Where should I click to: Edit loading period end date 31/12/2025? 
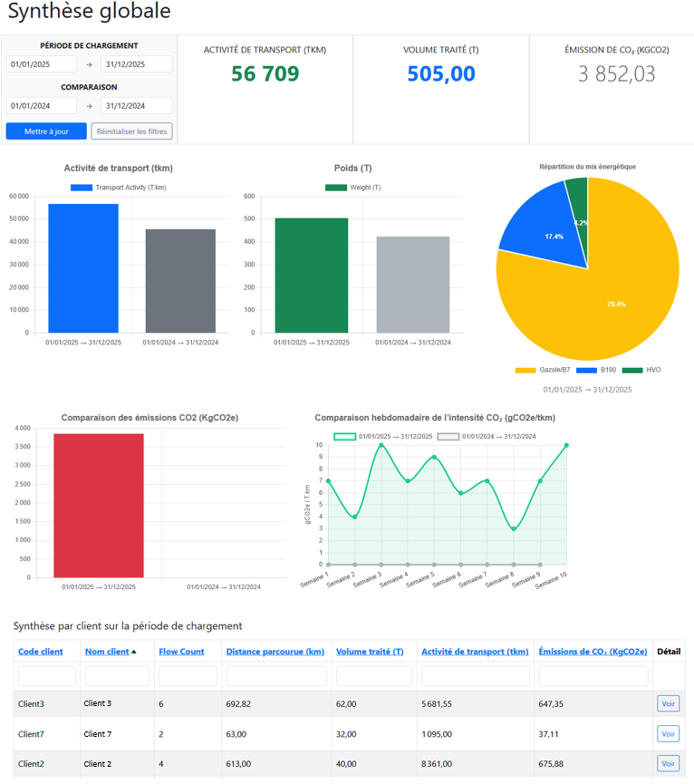pos(136,64)
